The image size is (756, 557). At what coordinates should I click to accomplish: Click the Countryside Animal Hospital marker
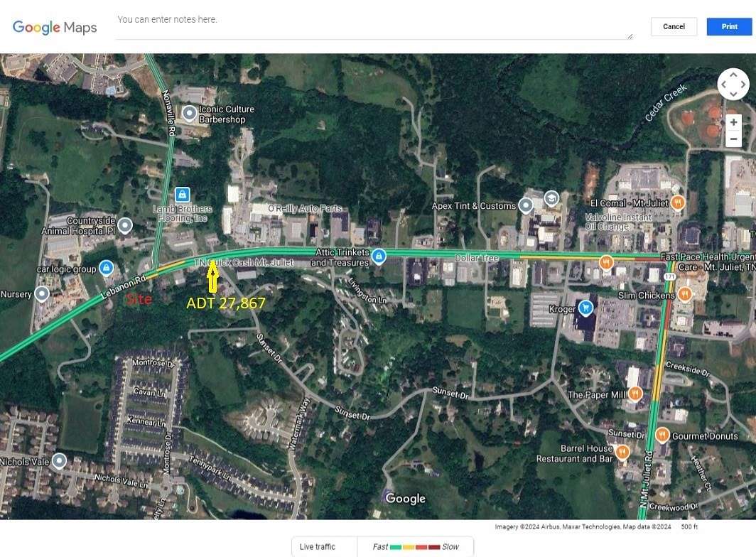point(125,224)
